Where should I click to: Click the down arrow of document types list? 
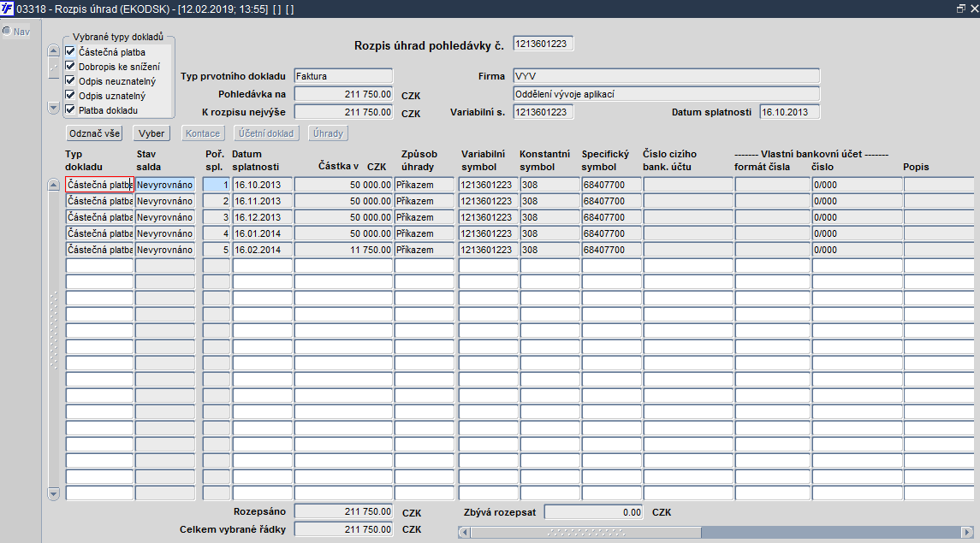click(x=54, y=108)
